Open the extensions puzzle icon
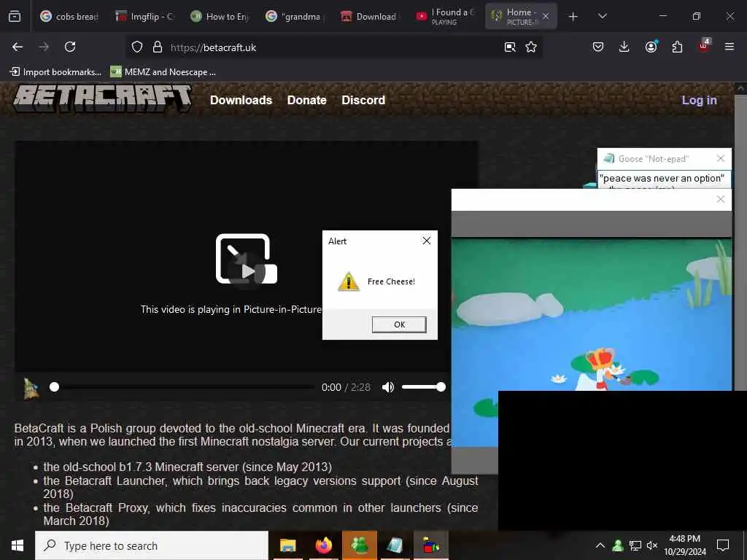 coord(677,47)
